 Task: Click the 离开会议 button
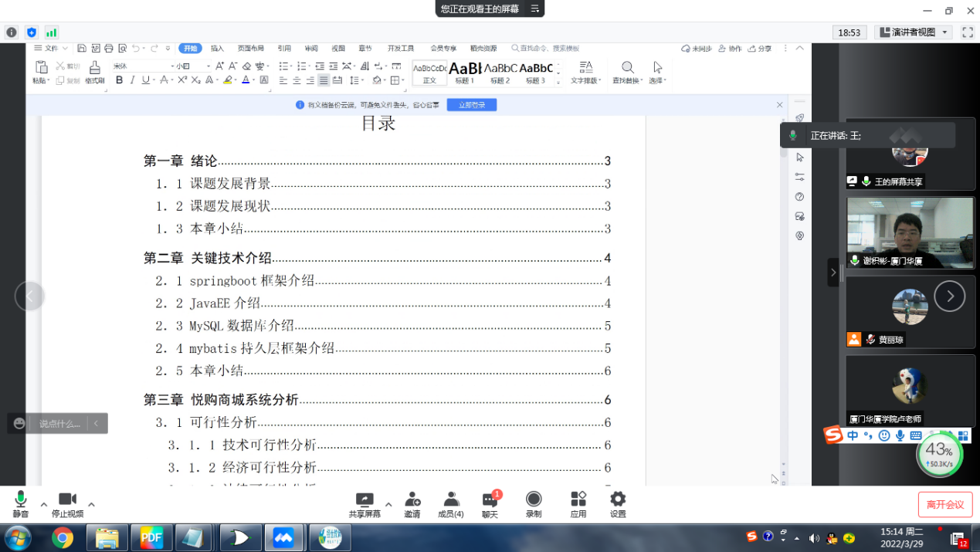[944, 505]
